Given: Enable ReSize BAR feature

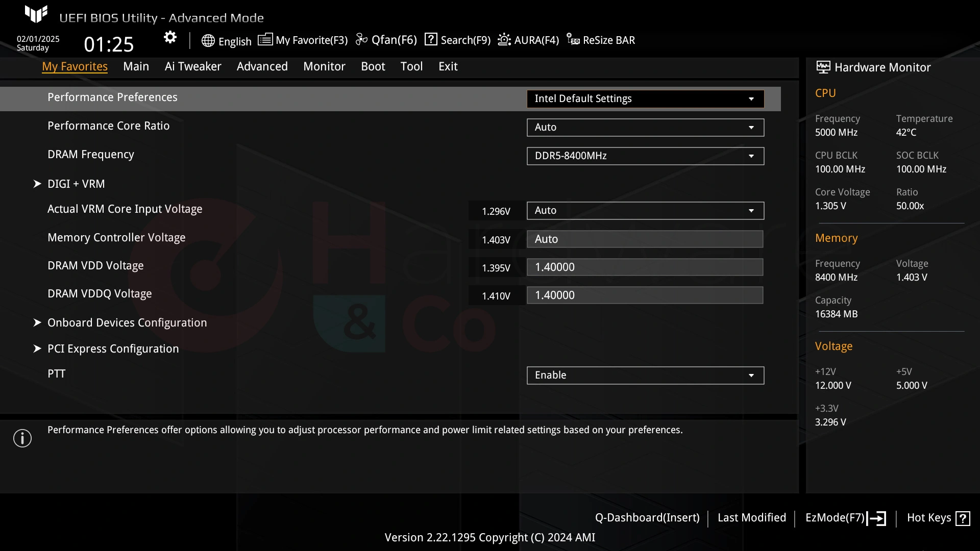Looking at the screenshot, I should point(601,40).
